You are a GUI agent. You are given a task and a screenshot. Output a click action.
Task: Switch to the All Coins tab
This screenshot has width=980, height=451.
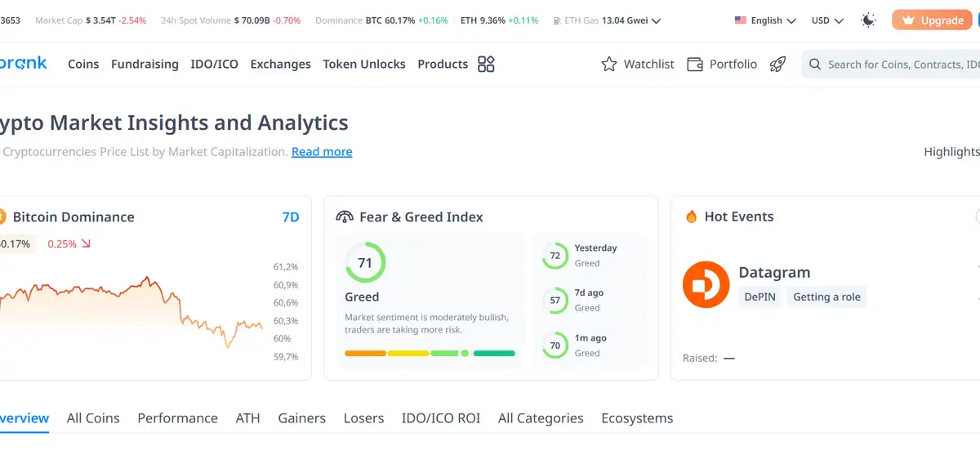93,418
